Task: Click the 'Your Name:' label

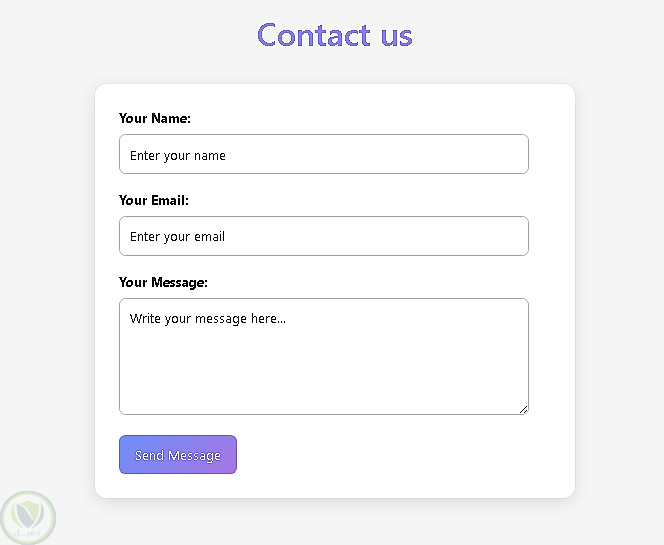Action: pyautogui.click(x=154, y=118)
